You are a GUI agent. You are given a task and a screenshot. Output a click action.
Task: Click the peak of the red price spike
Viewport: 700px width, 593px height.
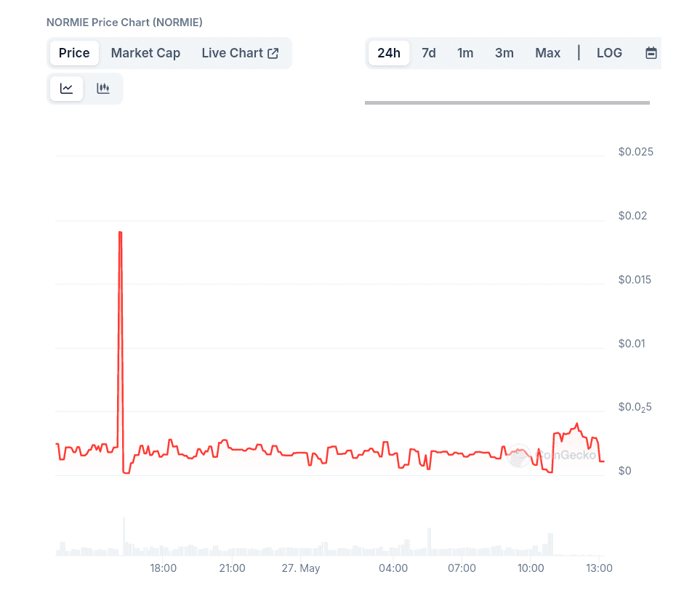pos(121,233)
